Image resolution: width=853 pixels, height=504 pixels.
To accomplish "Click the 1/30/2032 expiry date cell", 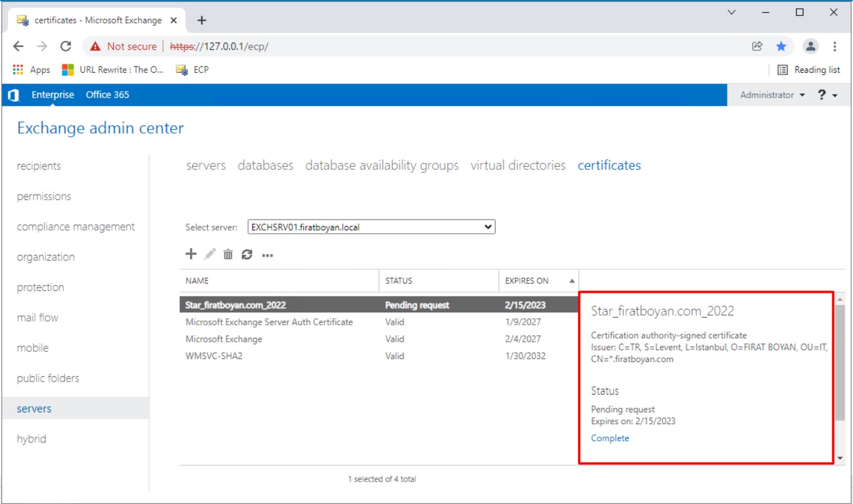I will 525,356.
